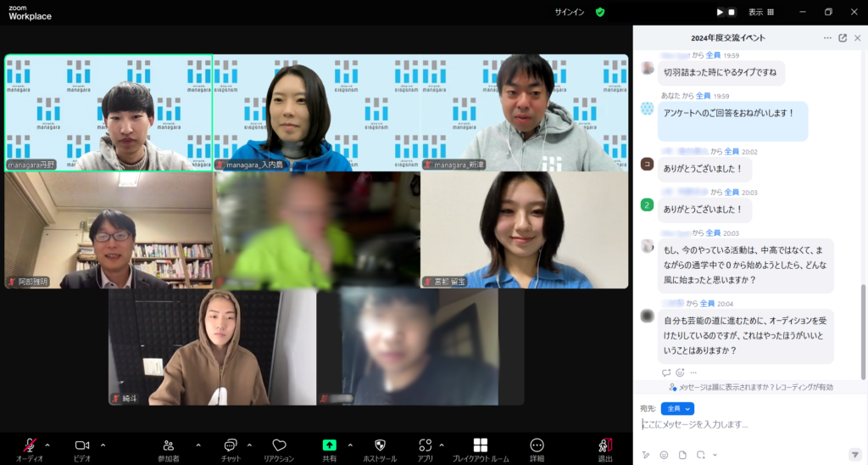
Task: Send the message with the paper-plane button
Action: coord(854,455)
